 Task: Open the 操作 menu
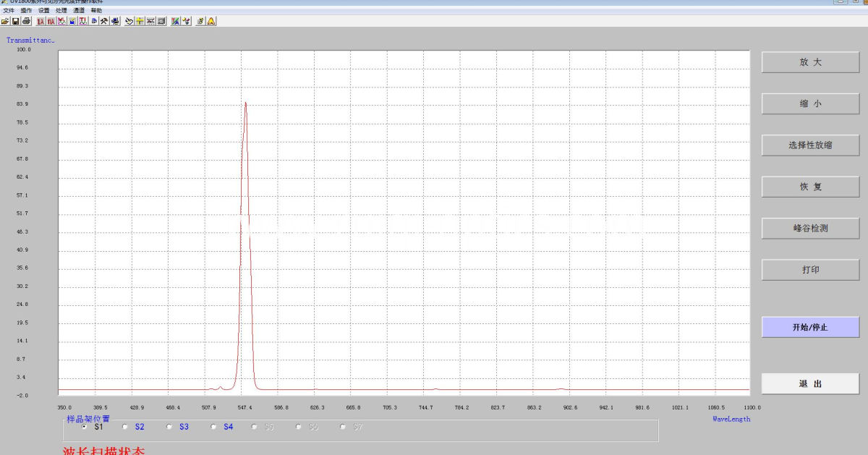(27, 11)
